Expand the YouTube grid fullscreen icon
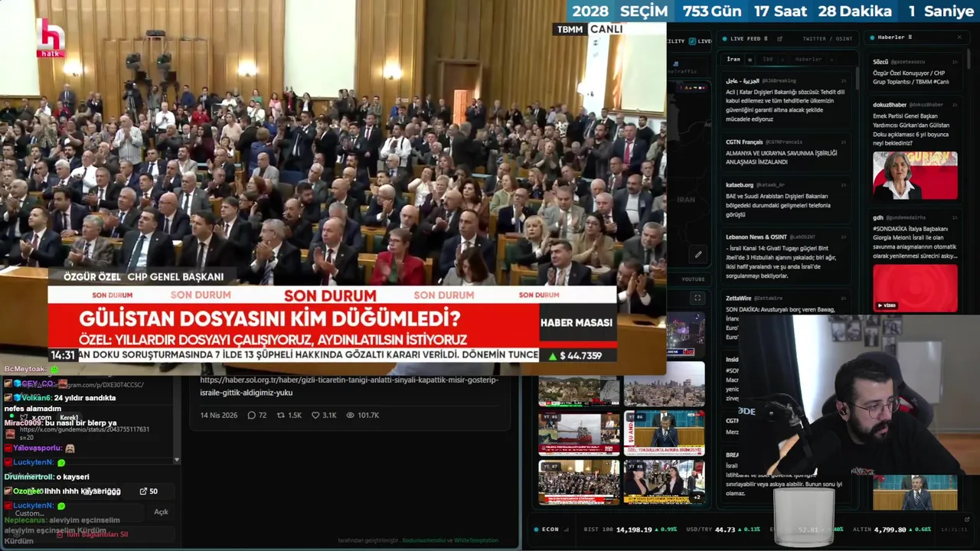This screenshot has width=980, height=551. click(697, 298)
